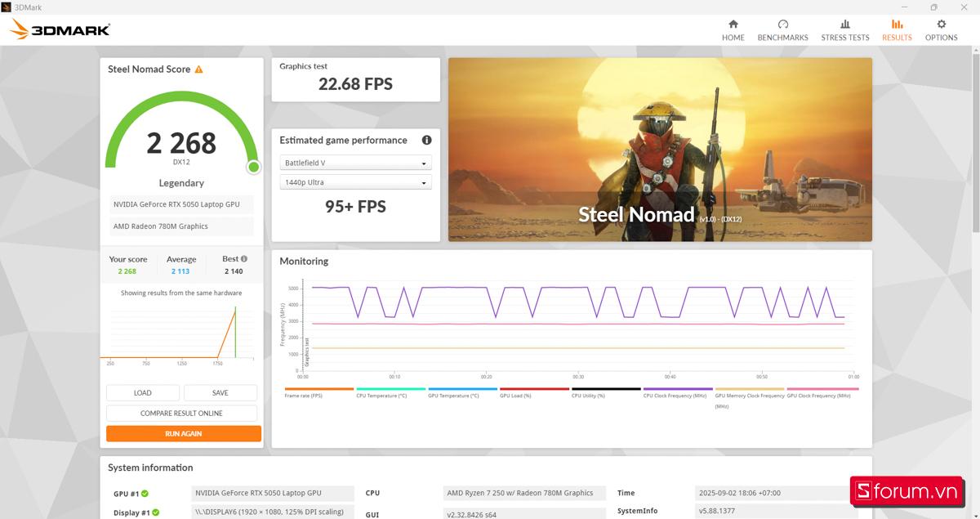
Task: Click the 3DMark logo in header
Action: (x=60, y=30)
